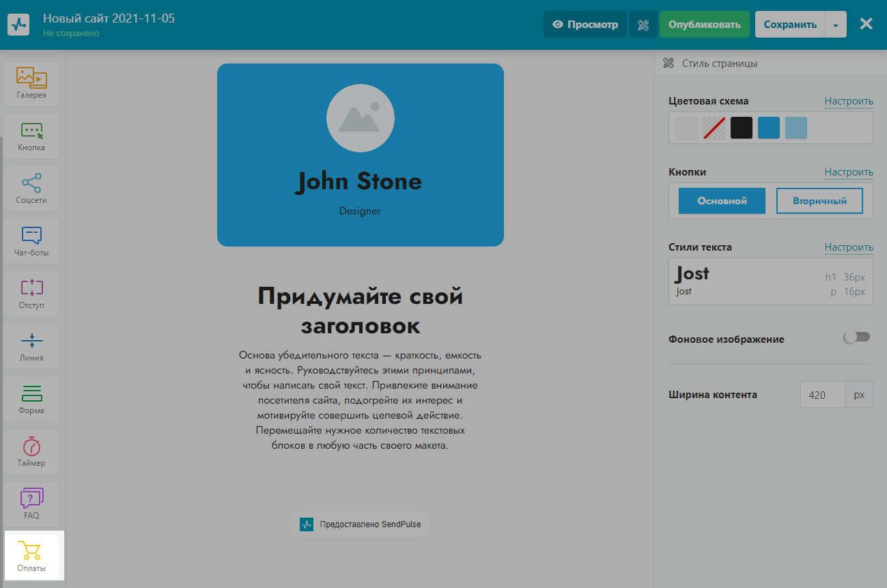Click the avatar placeholder image
The width and height of the screenshot is (887, 588).
tap(360, 118)
